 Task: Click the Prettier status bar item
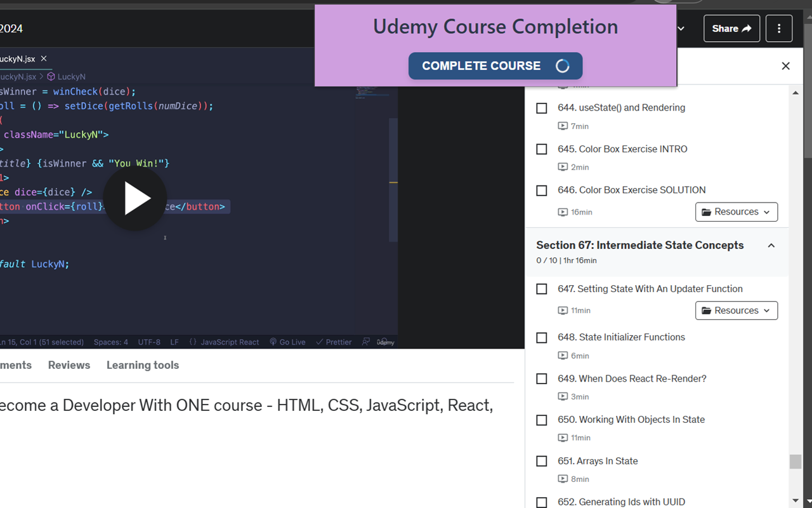(334, 342)
